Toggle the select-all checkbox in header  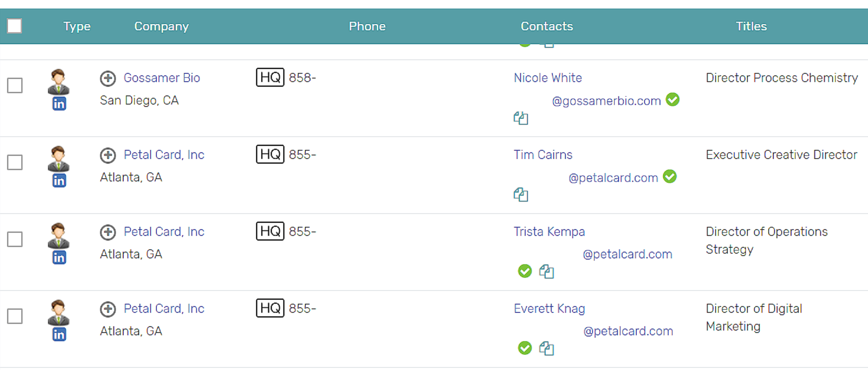(15, 26)
